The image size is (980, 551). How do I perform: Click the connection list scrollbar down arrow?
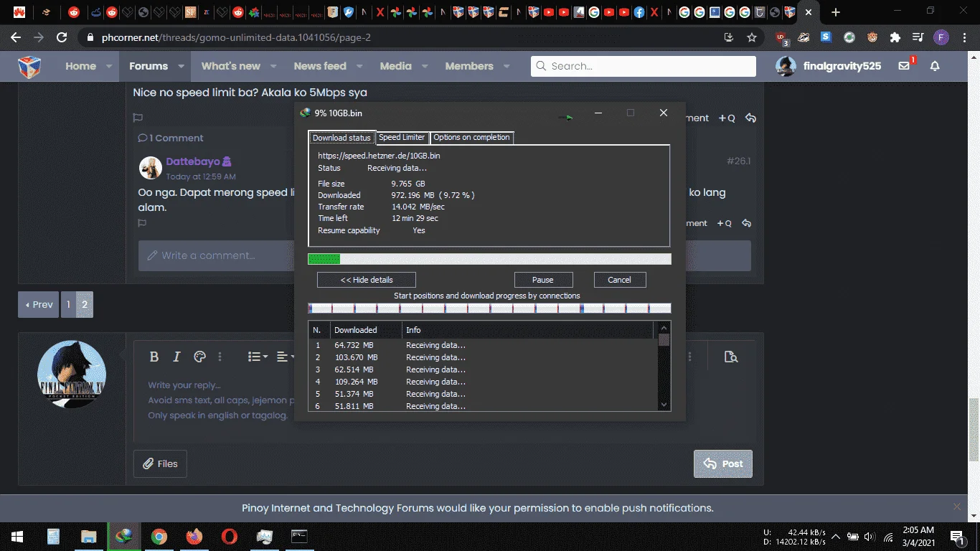(664, 405)
